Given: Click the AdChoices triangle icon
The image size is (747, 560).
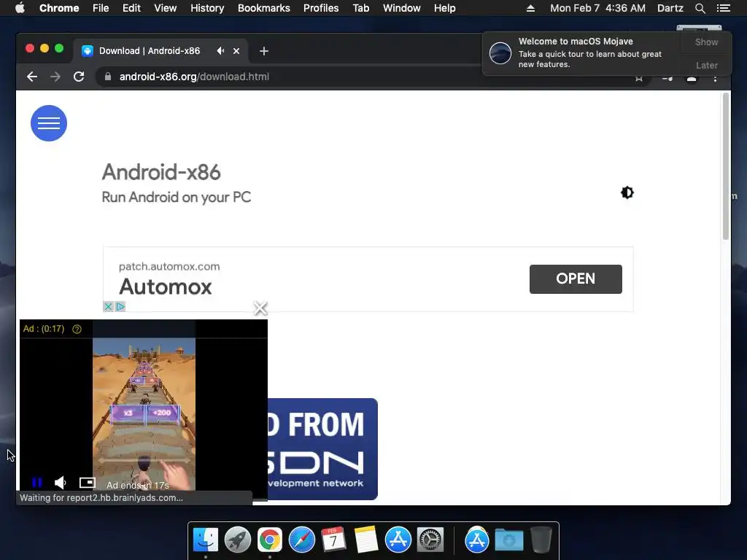Looking at the screenshot, I should pyautogui.click(x=120, y=307).
